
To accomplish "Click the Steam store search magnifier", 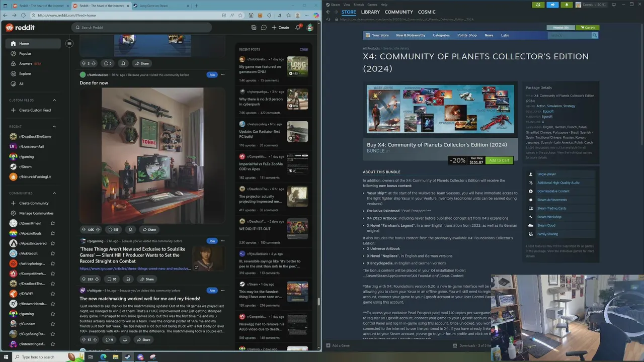I will 595,35.
